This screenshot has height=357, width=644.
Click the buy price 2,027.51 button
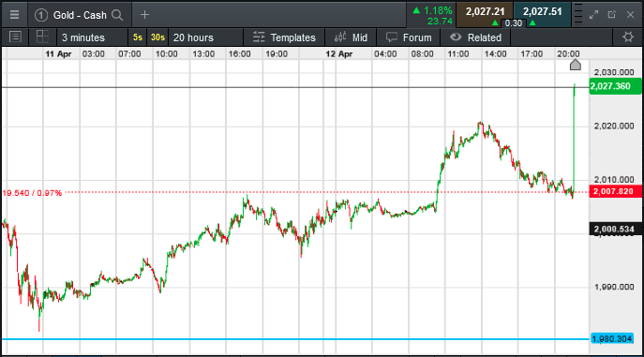[542, 12]
